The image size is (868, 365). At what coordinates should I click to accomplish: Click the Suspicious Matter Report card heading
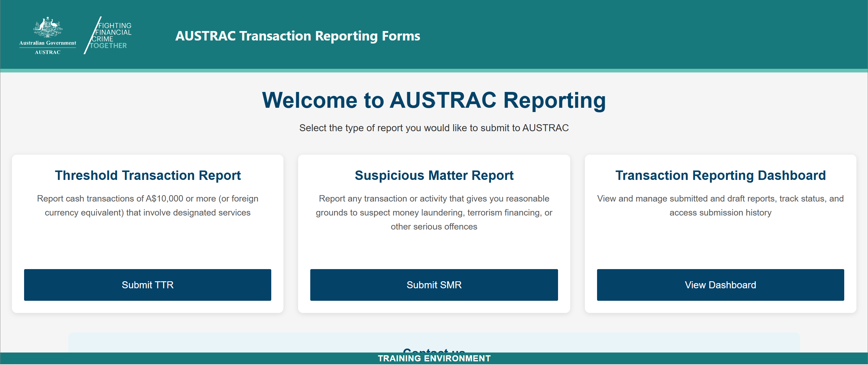coord(434,175)
